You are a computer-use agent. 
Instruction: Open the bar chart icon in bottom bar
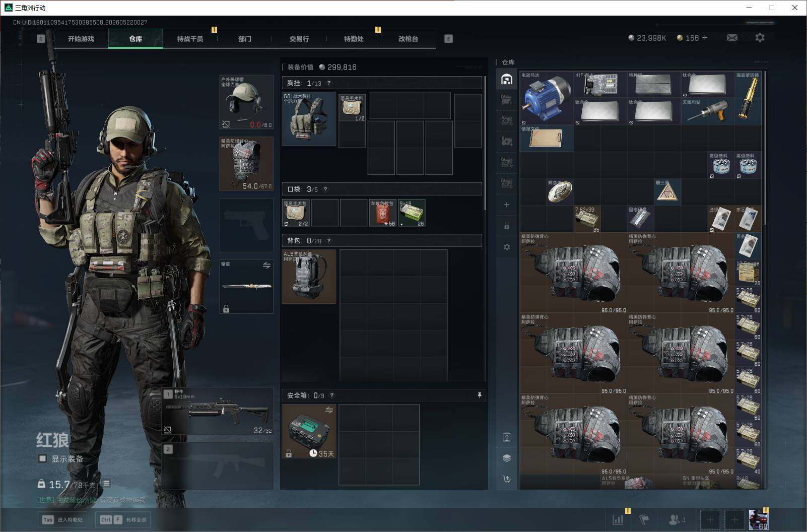click(618, 519)
